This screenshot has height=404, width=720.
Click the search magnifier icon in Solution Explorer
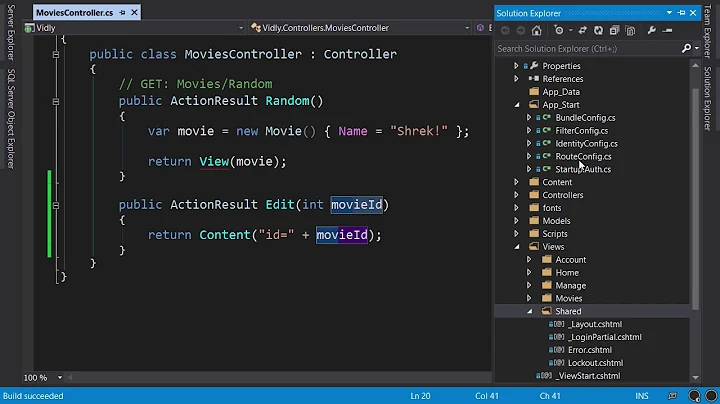[686, 48]
